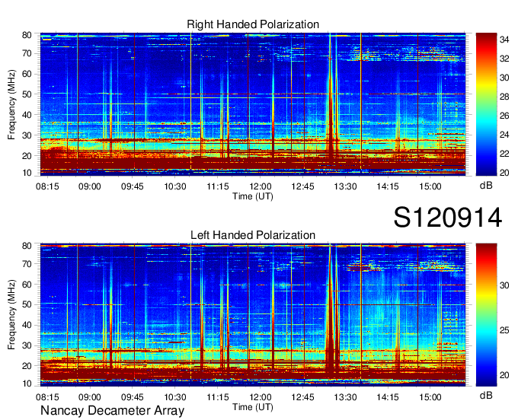Screen dimensions: 518x420
Task: Click 80 MHz tick of Left Handed plot
Action: point(27,246)
